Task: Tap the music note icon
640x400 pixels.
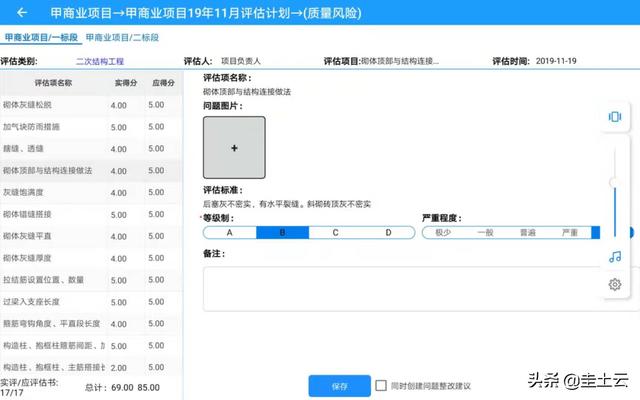Action: coord(614,256)
